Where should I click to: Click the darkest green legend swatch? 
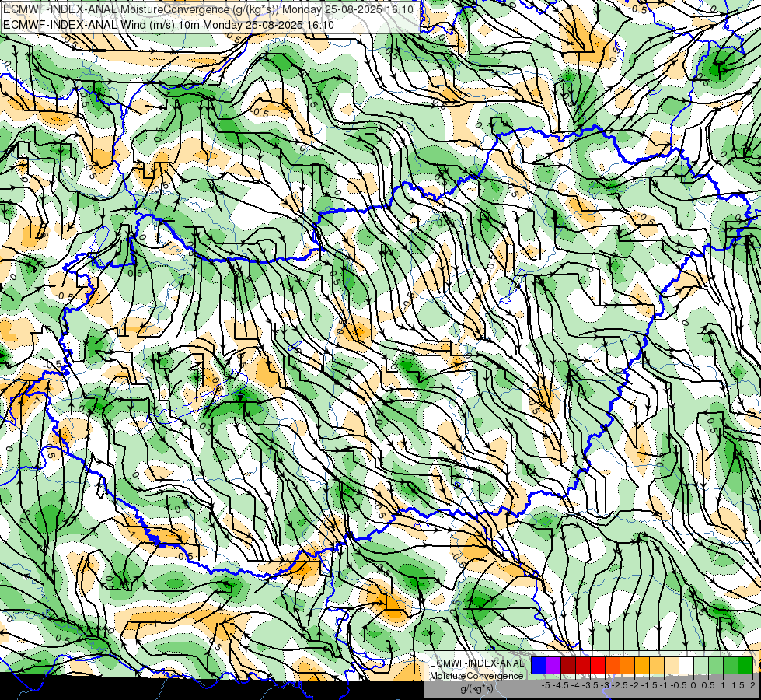coord(745,665)
